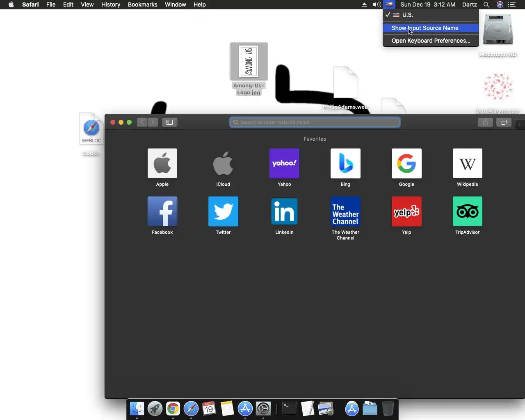Open the Edit menu
Image resolution: width=525 pixels, height=420 pixels.
click(x=68, y=5)
